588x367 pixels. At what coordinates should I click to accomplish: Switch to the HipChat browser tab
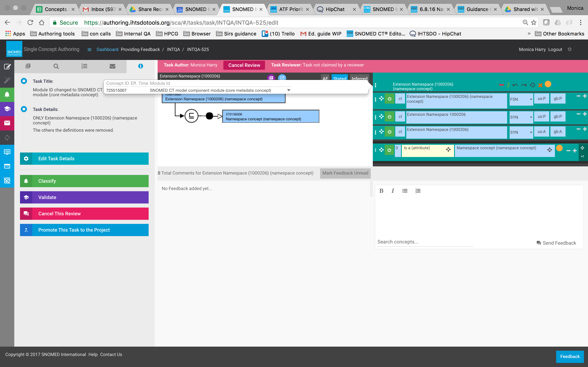[x=335, y=9]
